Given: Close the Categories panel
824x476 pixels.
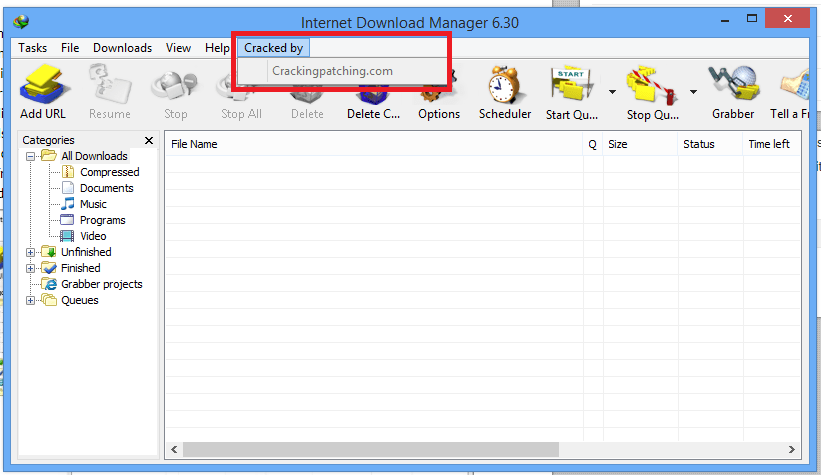Looking at the screenshot, I should pos(149,140).
